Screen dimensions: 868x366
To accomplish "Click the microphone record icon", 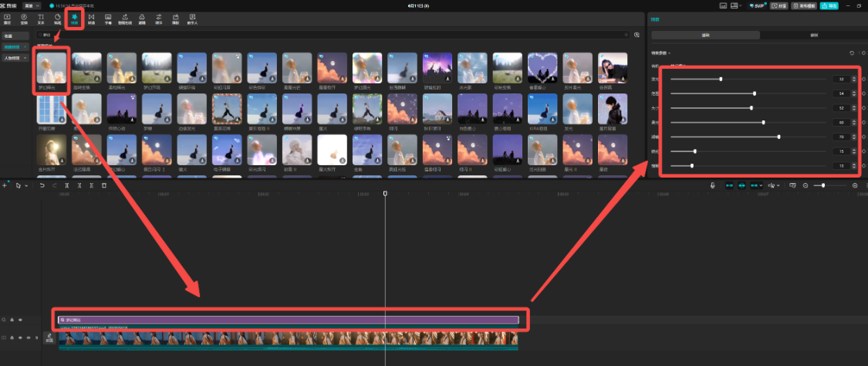I will click(713, 185).
